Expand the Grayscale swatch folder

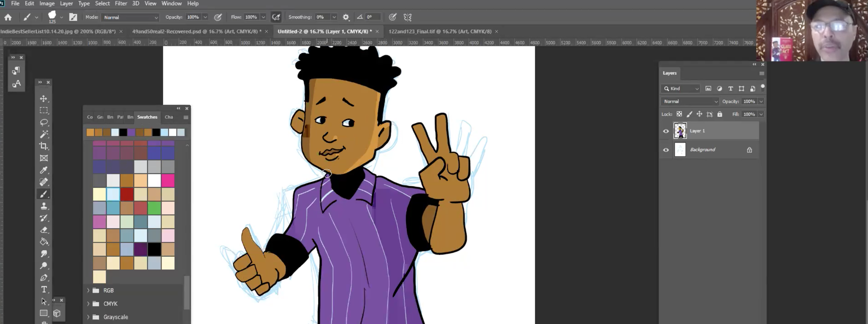[88, 317]
